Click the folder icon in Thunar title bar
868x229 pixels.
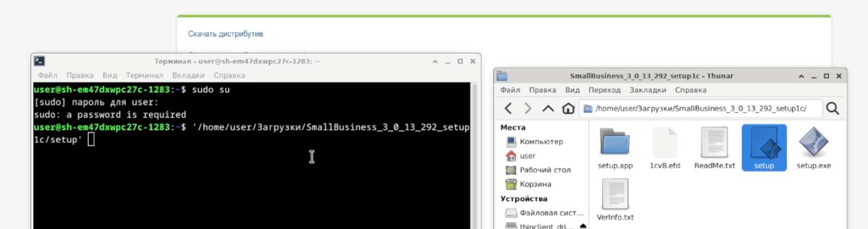(502, 76)
